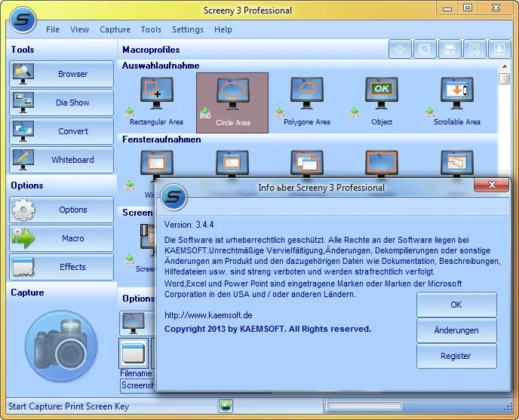Select the overlapping windows capture icon under Fensteraufnahmen
The image size is (519, 420).
(x=307, y=163)
